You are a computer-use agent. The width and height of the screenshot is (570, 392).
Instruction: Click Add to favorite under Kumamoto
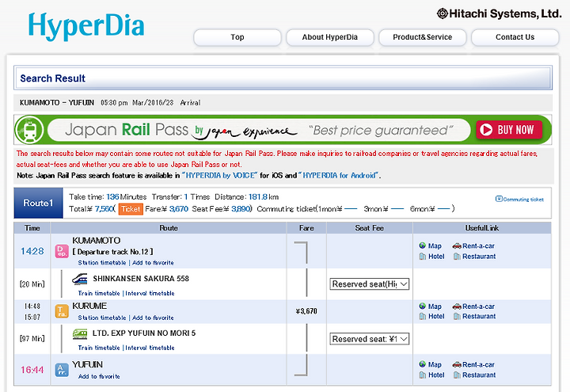pos(153,263)
